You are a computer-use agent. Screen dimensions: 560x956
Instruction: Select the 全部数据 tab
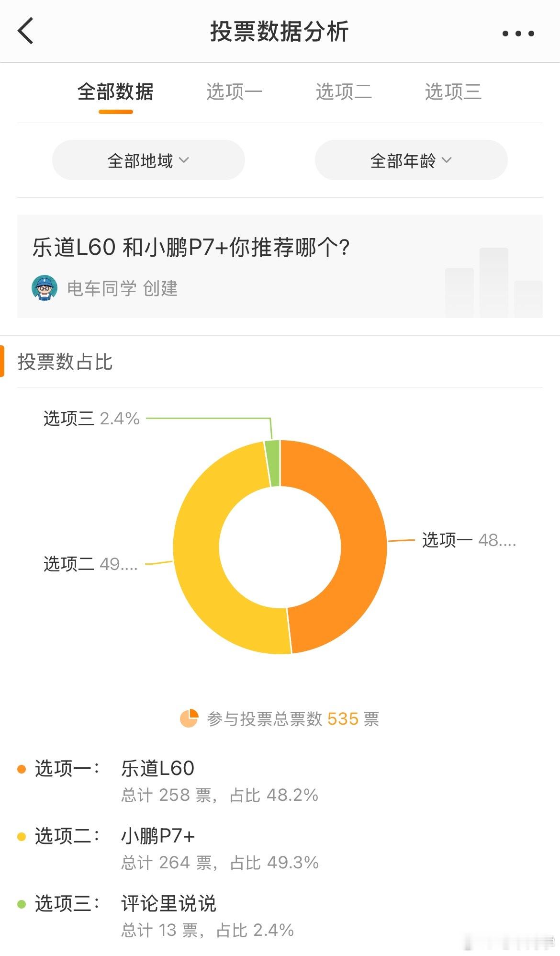[x=115, y=91]
